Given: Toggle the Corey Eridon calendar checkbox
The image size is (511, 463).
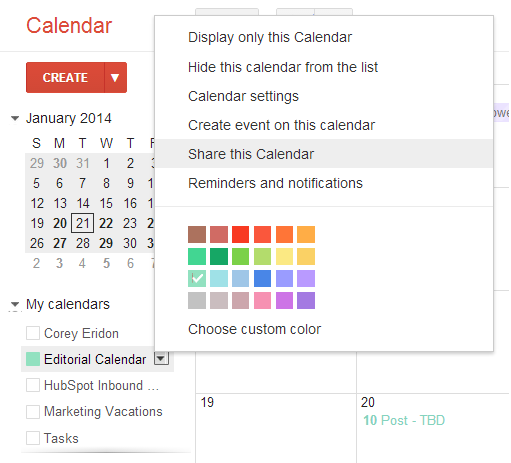Looking at the screenshot, I should (x=33, y=333).
